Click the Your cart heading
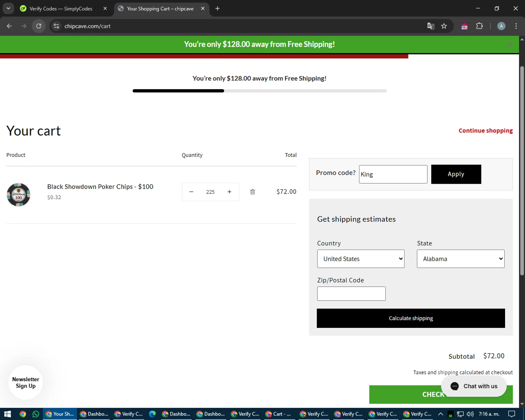Viewport: 525px width, 420px height. pos(34,131)
